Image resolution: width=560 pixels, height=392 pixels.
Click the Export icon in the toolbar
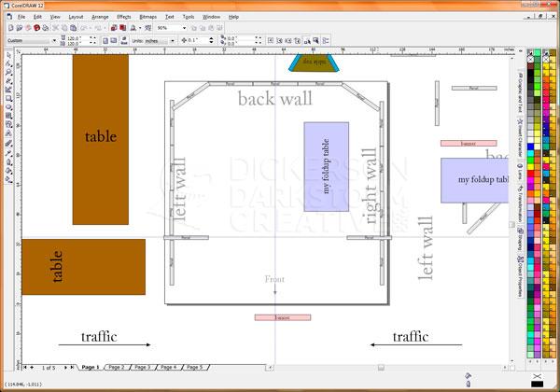point(122,28)
